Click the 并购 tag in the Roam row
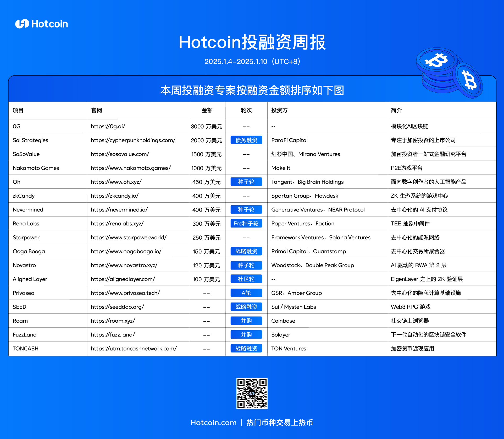The width and height of the screenshot is (504, 439). click(x=246, y=321)
